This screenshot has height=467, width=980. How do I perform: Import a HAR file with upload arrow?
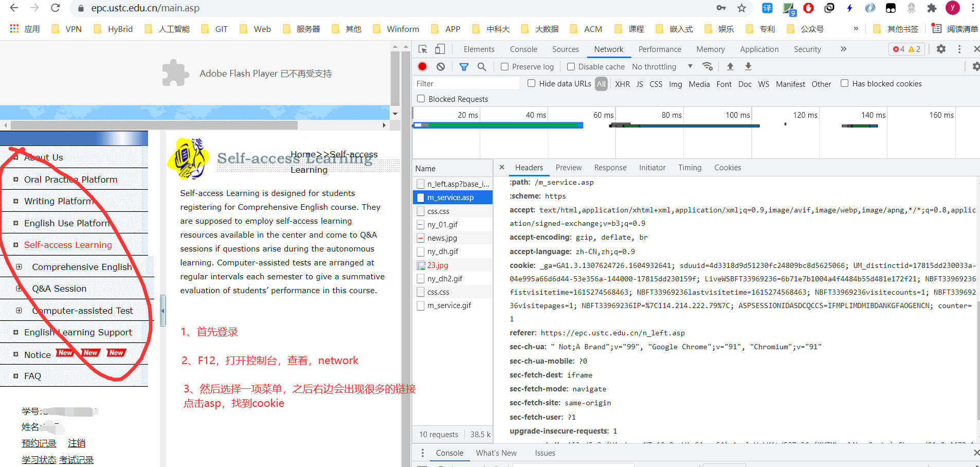point(730,66)
